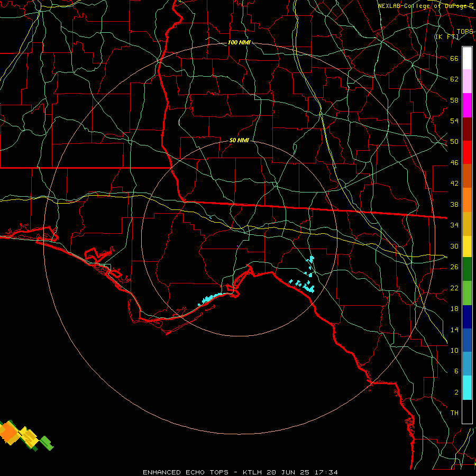Image resolution: width=476 pixels, height=476 pixels.
Task: Click the orange 42 legend swatch
Action: coord(467,200)
